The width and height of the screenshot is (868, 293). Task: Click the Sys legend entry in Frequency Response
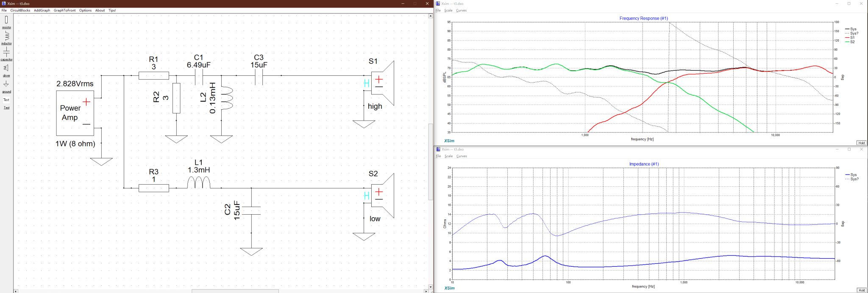click(x=851, y=29)
